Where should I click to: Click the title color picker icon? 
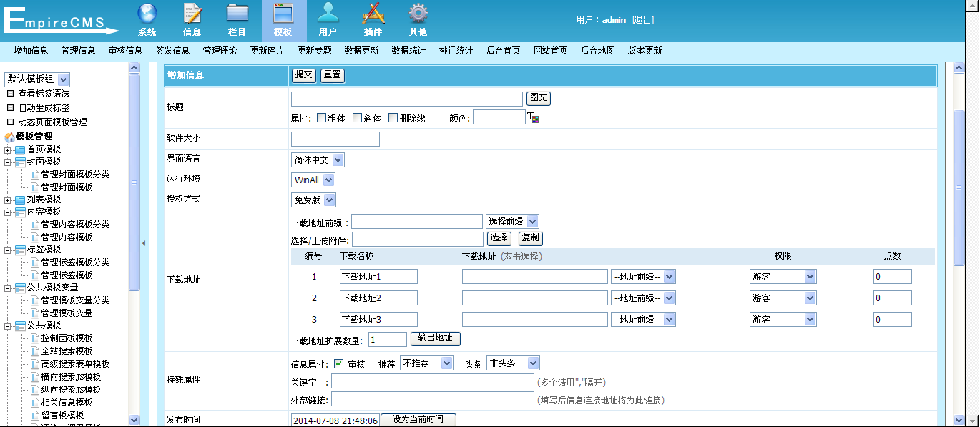[x=532, y=117]
